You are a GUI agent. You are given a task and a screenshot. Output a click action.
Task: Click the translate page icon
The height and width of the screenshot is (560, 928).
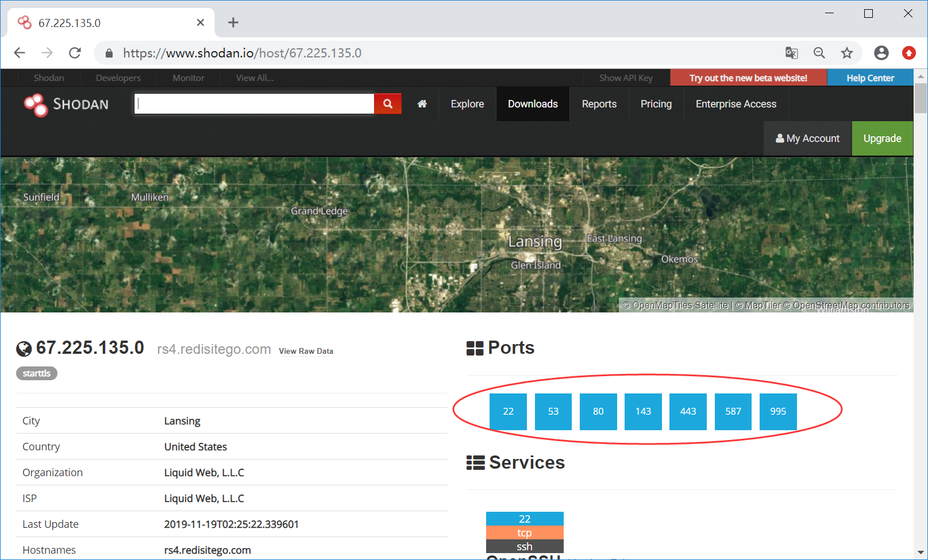click(792, 53)
